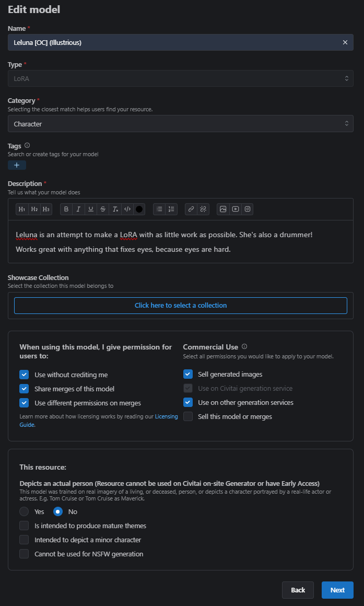Apply Heading 1 format
The height and width of the screenshot is (606, 364).
pyautogui.click(x=22, y=209)
